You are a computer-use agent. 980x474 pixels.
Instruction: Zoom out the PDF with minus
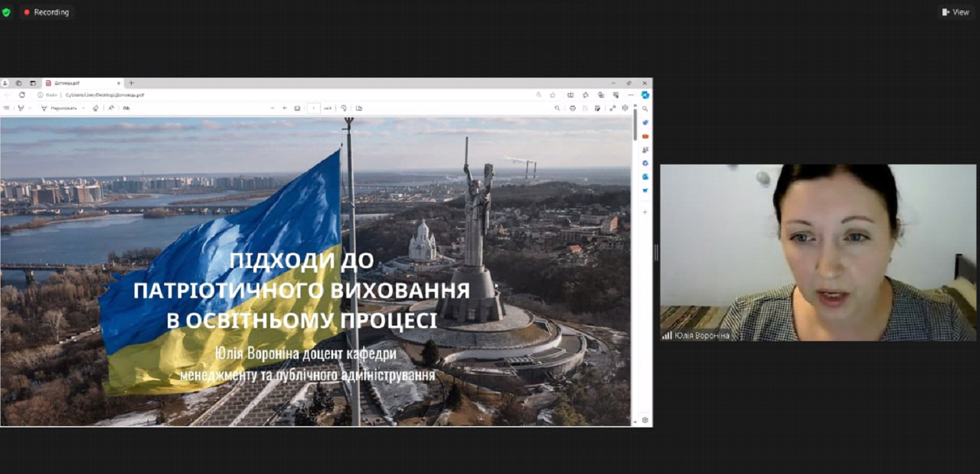coord(272,108)
